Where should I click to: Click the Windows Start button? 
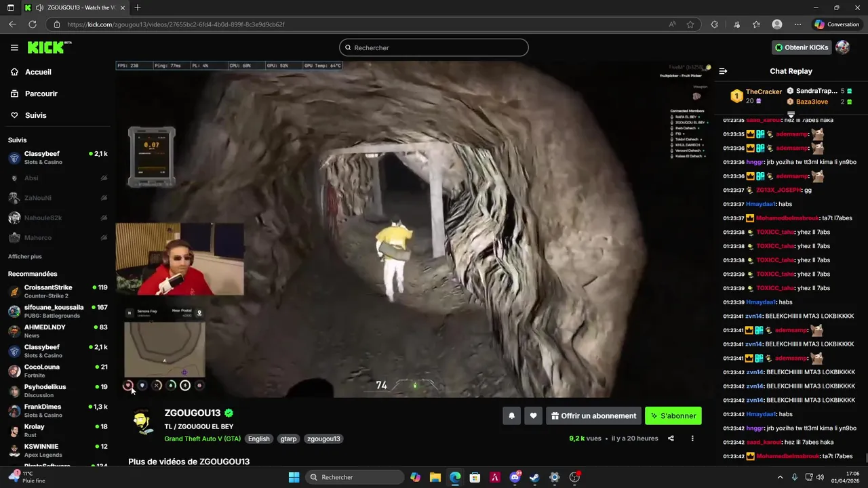(x=294, y=477)
